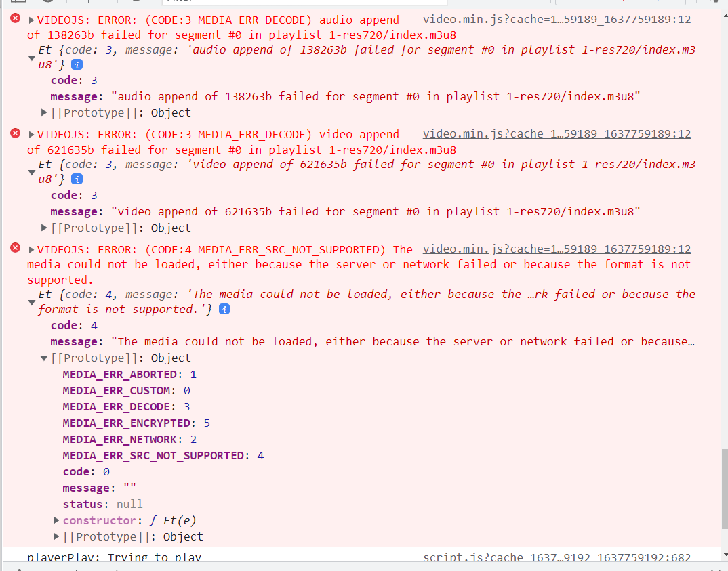Select the 'code: 4' property row

pos(75,326)
